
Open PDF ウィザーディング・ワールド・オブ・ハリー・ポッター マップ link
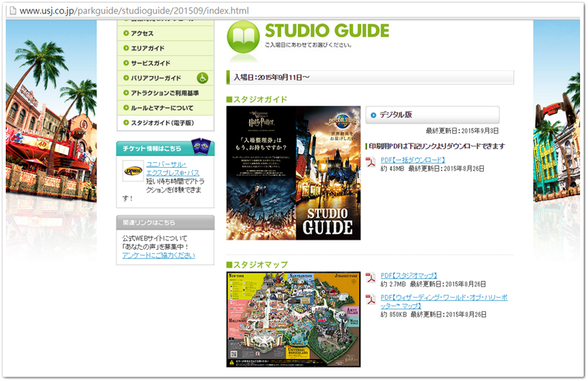[x=444, y=301]
